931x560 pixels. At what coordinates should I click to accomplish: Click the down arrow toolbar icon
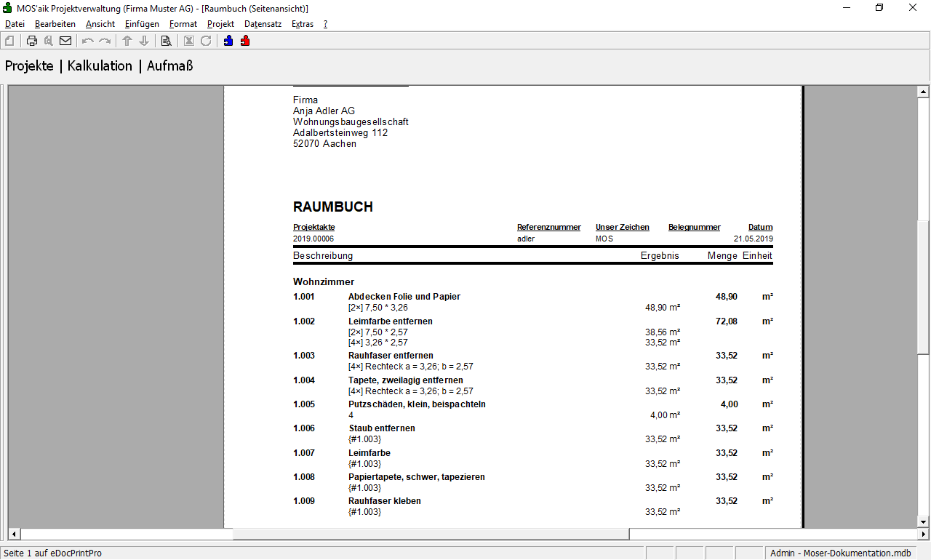tap(144, 41)
